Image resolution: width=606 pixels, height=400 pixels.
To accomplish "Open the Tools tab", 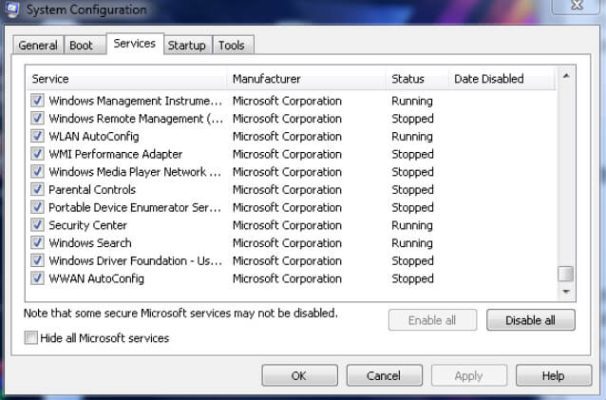I will point(231,46).
